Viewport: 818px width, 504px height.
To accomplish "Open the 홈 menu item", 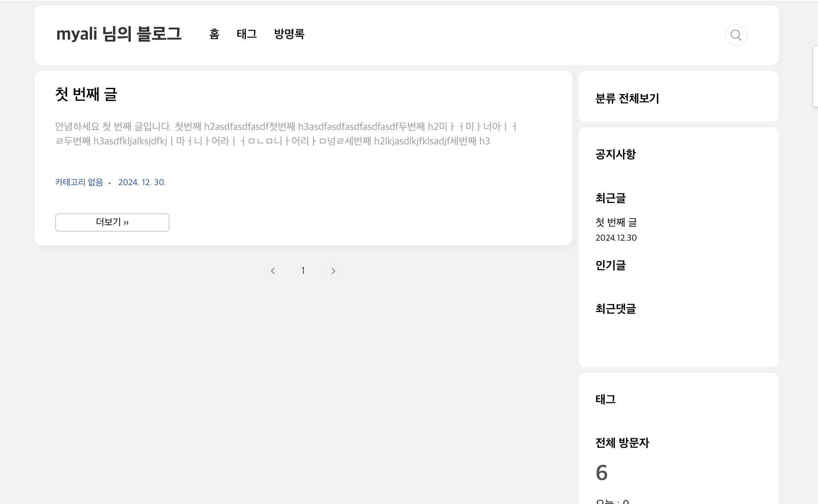I will (x=214, y=34).
